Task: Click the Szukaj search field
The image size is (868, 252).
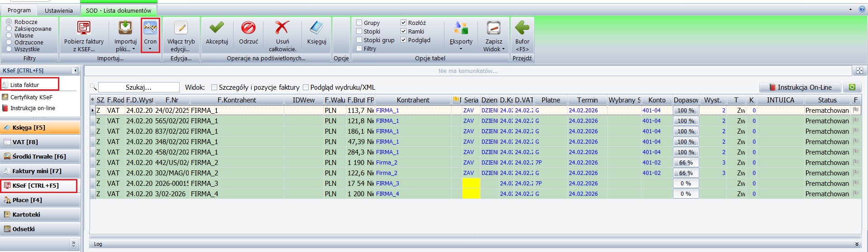Action: [139, 87]
